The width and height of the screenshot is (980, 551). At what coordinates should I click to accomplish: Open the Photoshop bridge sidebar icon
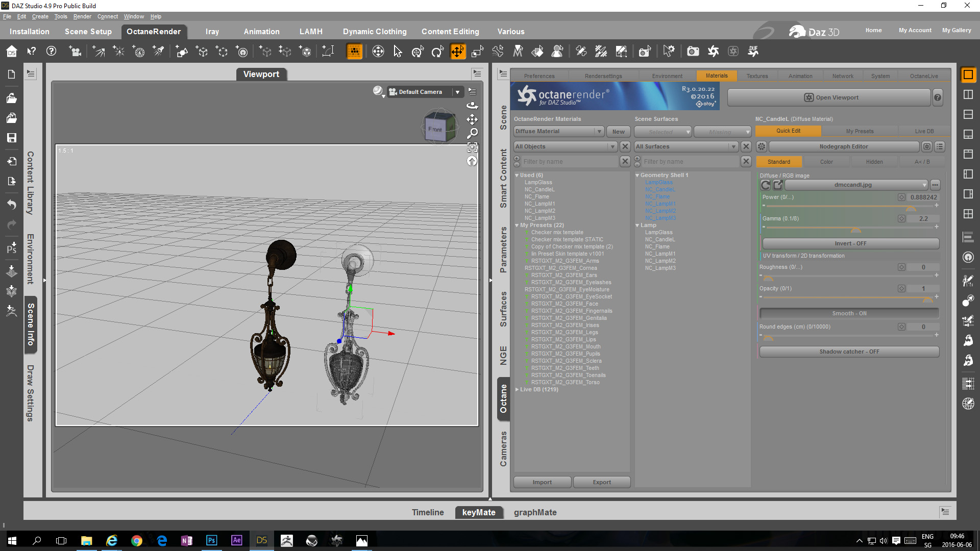pos(11,248)
